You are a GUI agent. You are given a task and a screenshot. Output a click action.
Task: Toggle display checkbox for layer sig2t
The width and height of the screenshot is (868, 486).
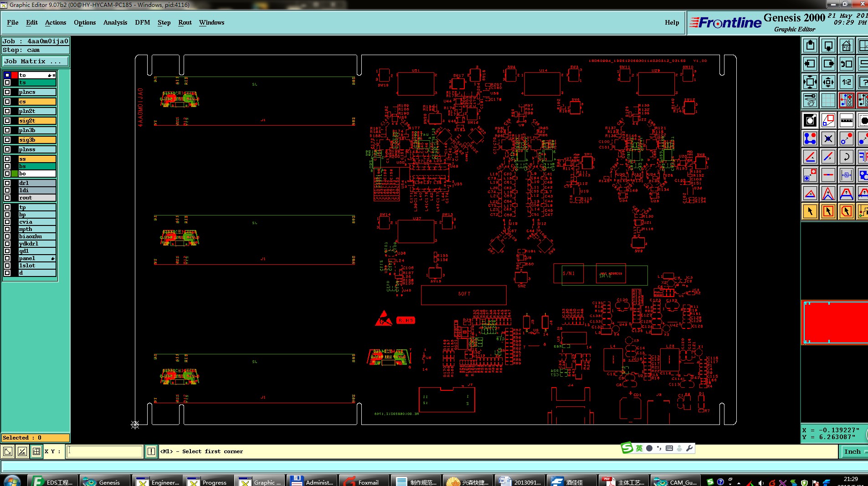(7, 121)
